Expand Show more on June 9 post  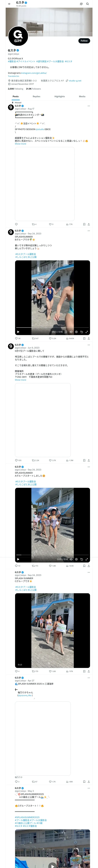(x=20, y=380)
